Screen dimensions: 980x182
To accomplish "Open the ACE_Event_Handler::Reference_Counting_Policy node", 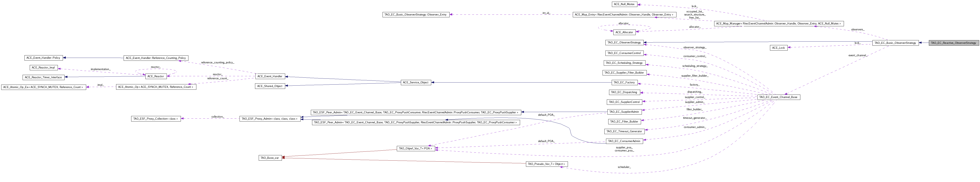I will pos(156,58).
